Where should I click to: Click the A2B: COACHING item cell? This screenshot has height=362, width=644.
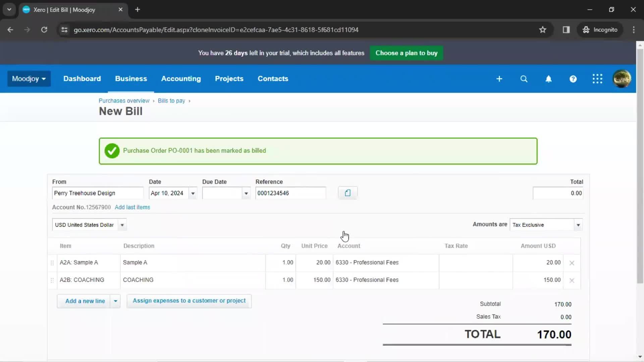[x=89, y=280]
